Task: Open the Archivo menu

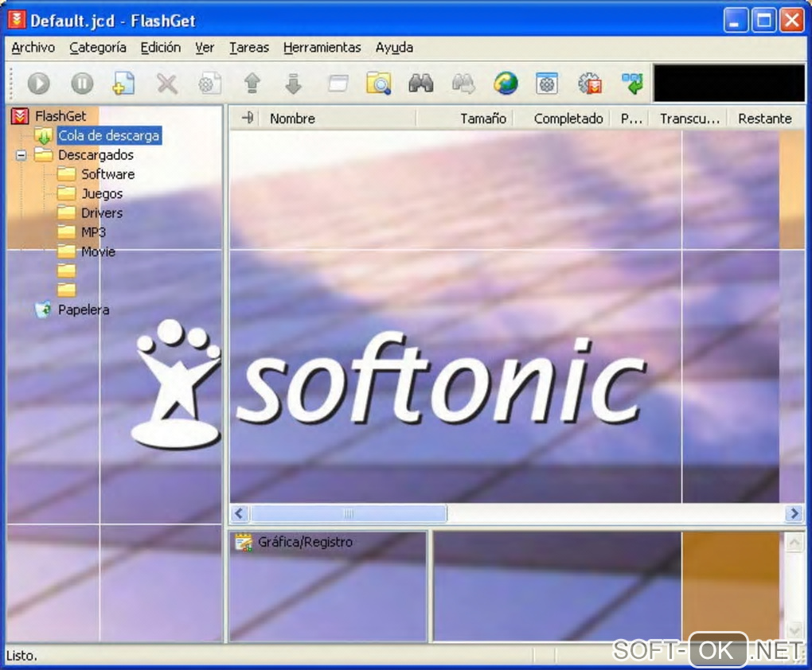Action: point(33,48)
